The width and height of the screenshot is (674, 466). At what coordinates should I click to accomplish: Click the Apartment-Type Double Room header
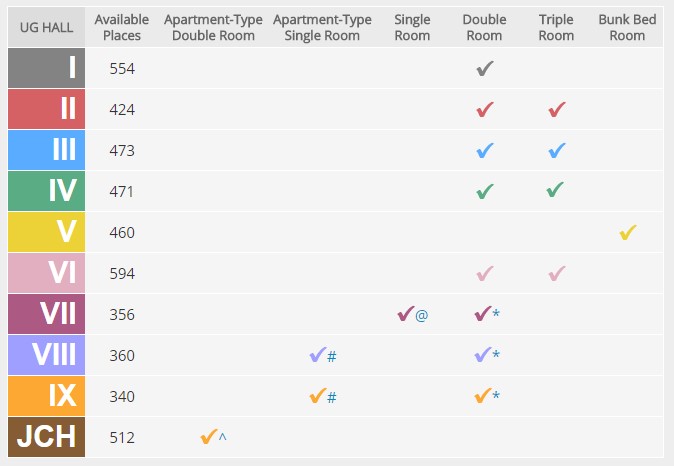point(213,27)
